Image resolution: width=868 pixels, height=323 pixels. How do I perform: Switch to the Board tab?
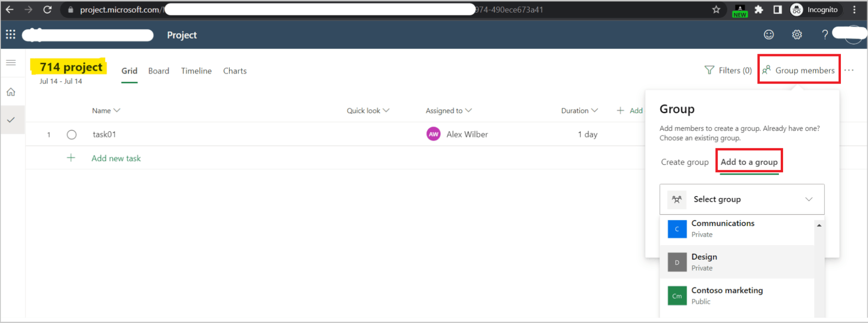tap(159, 71)
